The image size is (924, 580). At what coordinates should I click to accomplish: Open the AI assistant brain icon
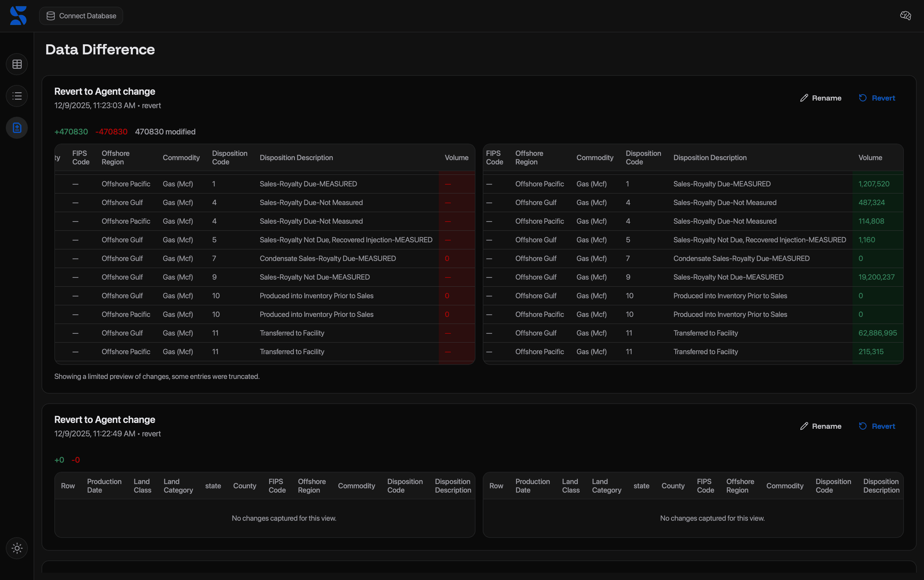[x=905, y=16]
